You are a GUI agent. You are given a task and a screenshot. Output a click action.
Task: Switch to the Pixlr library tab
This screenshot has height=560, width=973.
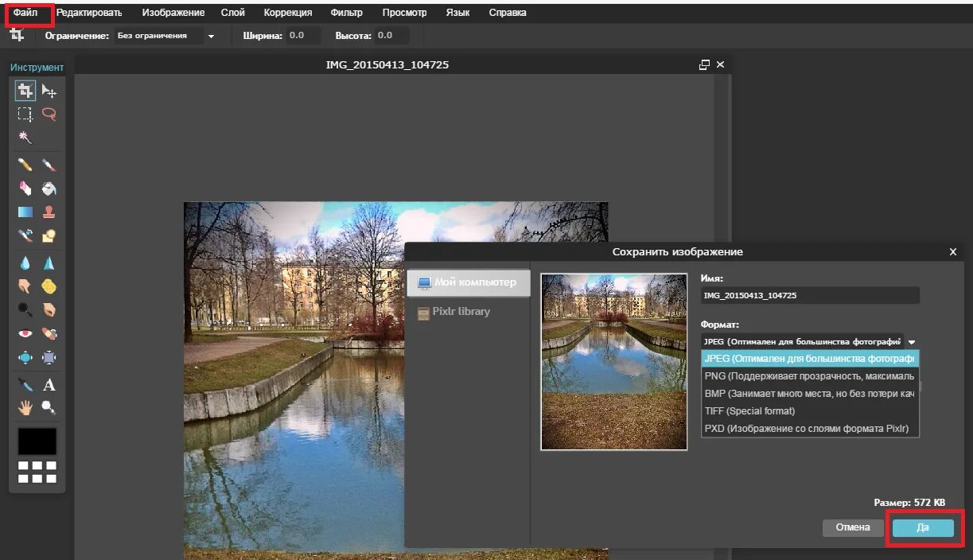click(461, 312)
